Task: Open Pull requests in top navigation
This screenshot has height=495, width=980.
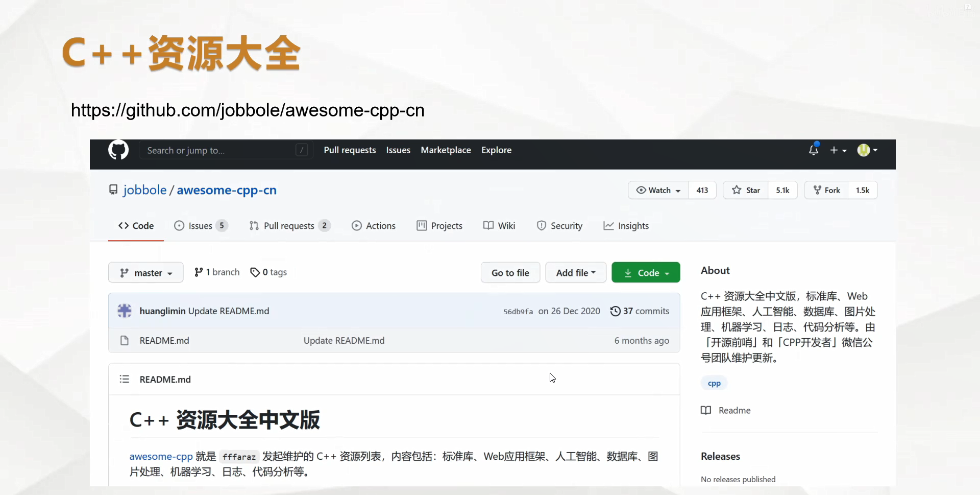Action: click(x=350, y=150)
